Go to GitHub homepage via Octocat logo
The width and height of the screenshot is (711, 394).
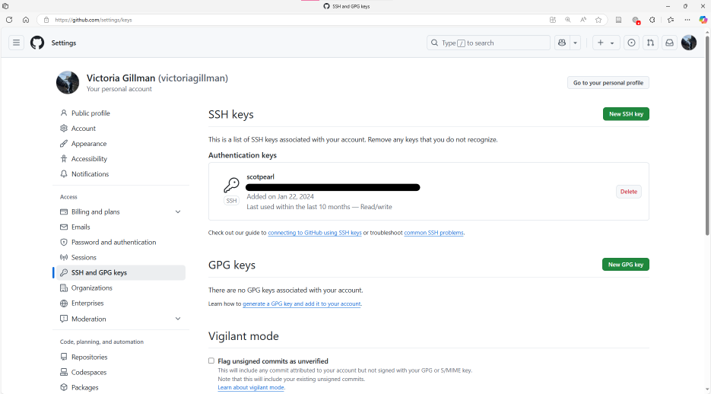tap(37, 43)
